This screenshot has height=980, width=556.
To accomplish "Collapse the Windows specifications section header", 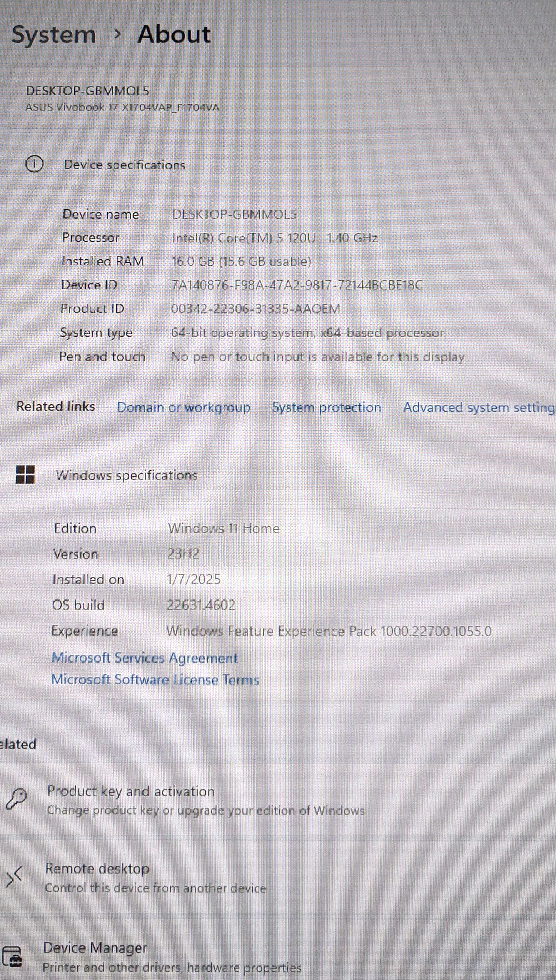I will tap(278, 474).
